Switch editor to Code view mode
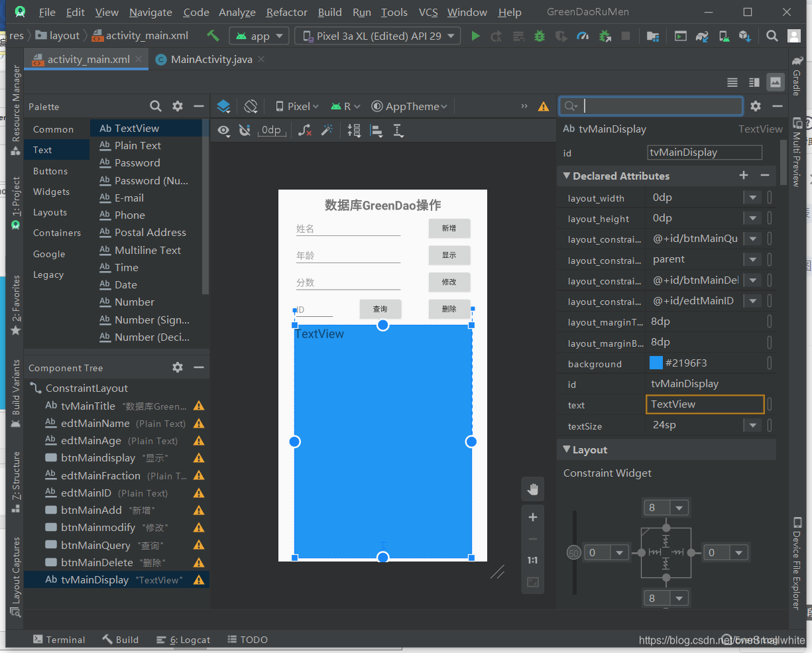The height and width of the screenshot is (653, 812). (x=732, y=82)
